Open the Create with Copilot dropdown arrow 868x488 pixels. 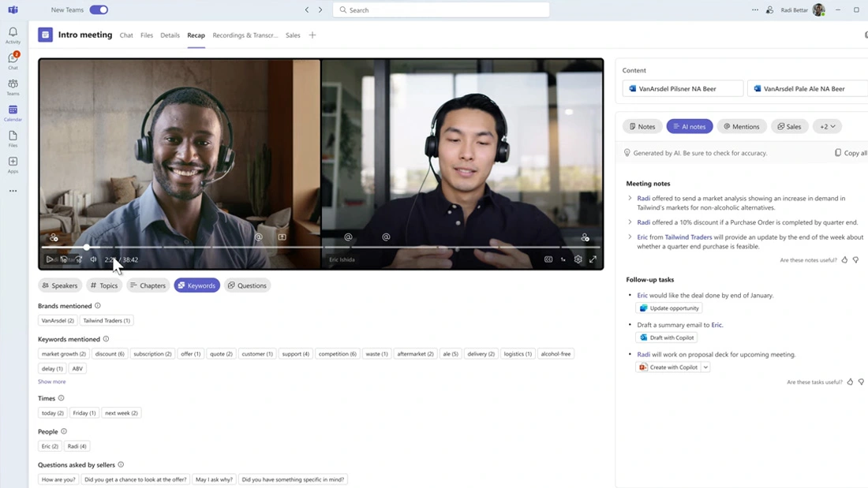tap(705, 367)
